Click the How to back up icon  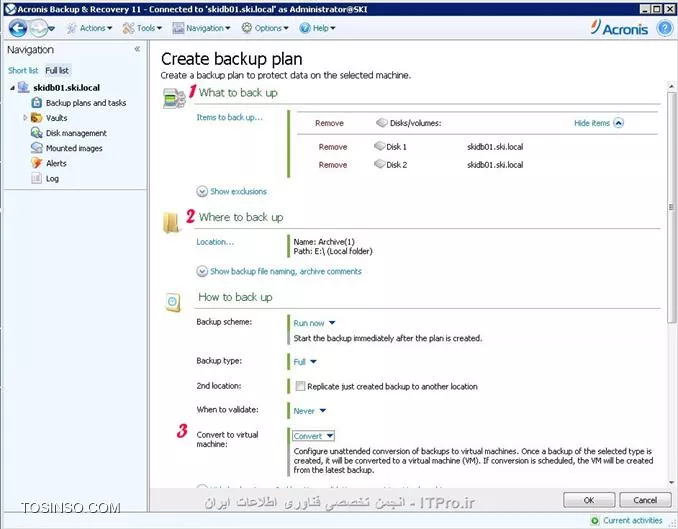(x=173, y=302)
